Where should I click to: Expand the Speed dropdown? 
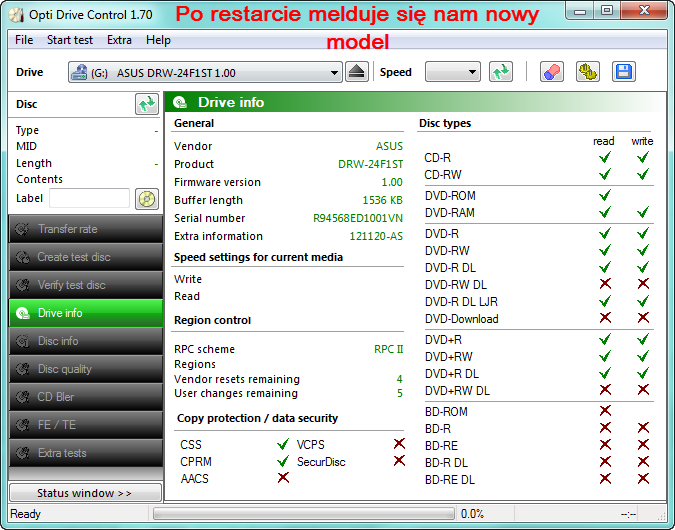click(452, 72)
